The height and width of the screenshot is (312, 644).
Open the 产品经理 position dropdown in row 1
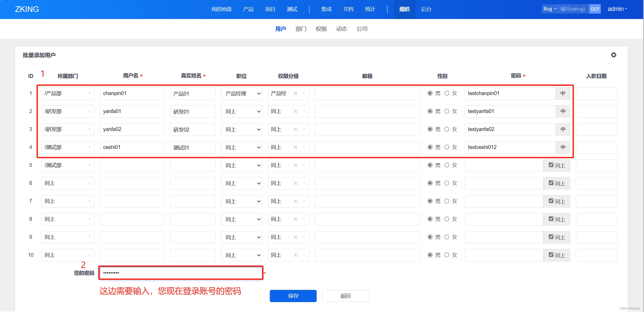[241, 93]
